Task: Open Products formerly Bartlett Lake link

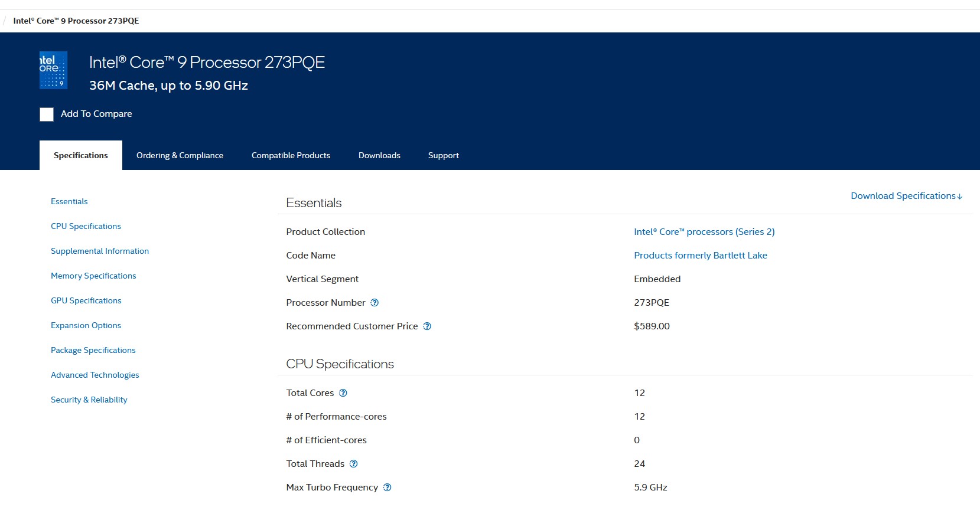Action: click(701, 256)
